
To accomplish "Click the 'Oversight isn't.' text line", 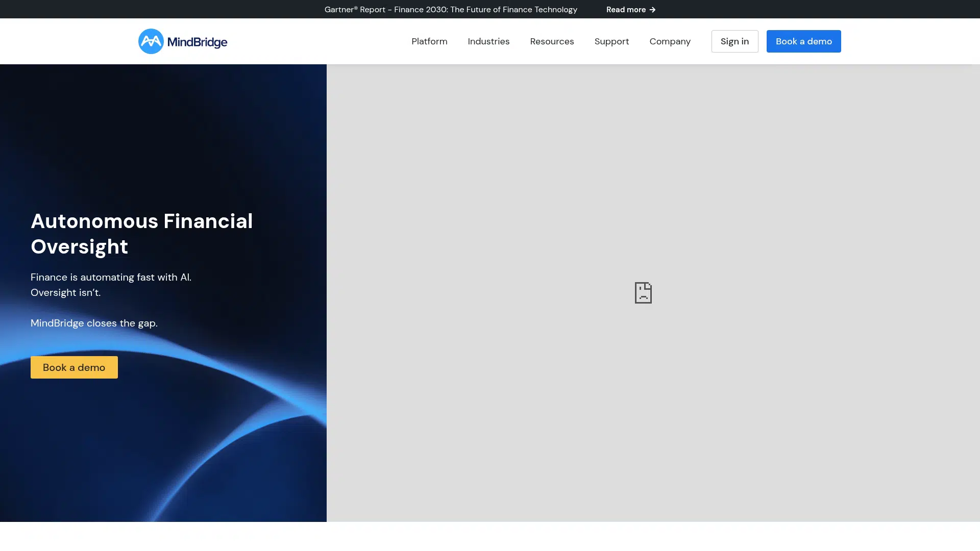I will (65, 292).
